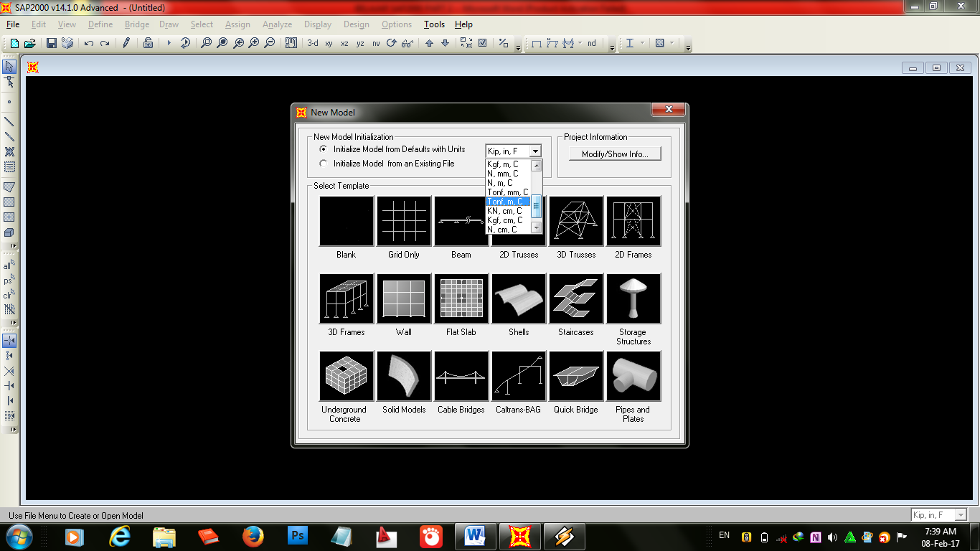This screenshot has height=551, width=980.
Task: Click the Set Display Options checkmark icon
Action: click(x=482, y=43)
